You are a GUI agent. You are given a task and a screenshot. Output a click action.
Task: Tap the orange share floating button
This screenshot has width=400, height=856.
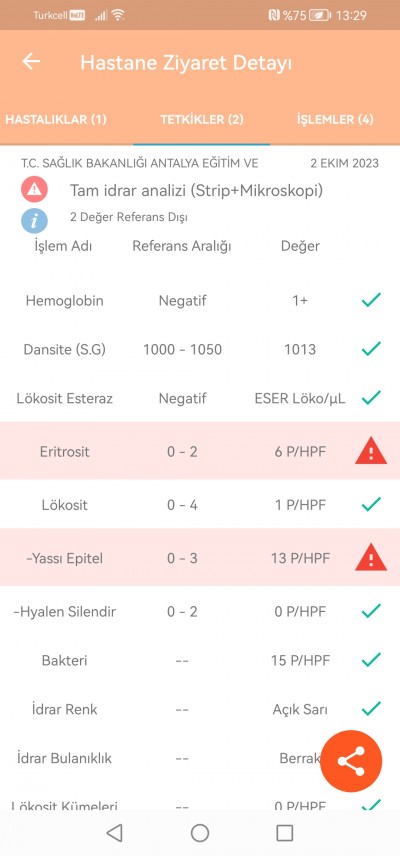(x=351, y=761)
